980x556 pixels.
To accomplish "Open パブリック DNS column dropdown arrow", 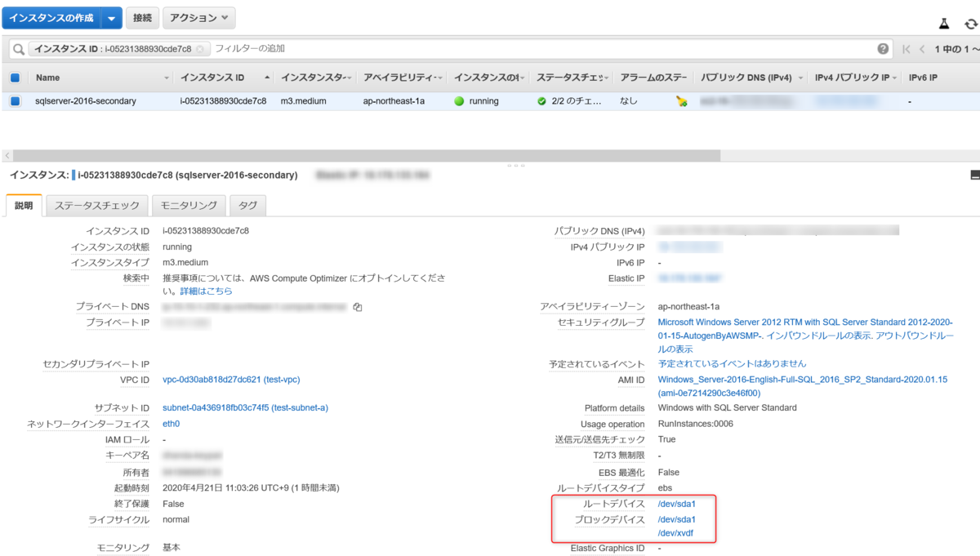I will (802, 78).
